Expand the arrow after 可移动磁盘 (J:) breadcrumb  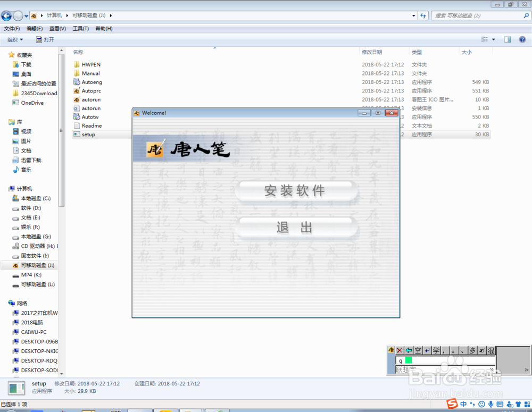111,15
